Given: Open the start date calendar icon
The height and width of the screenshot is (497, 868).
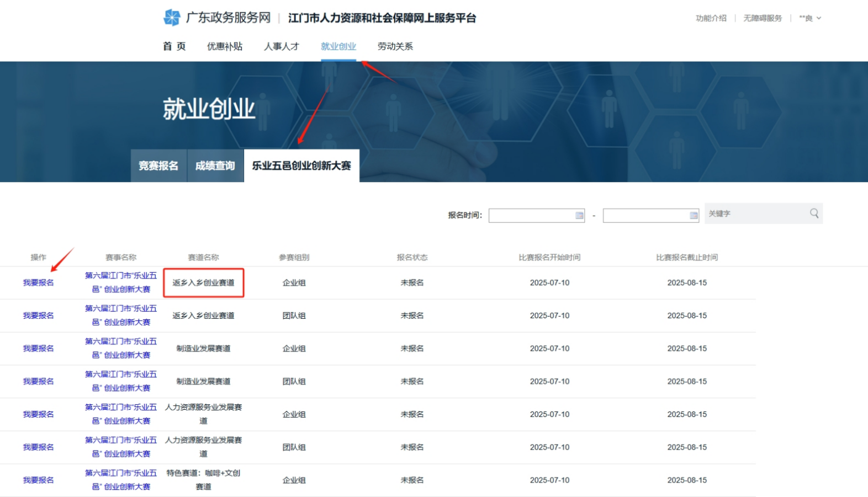Looking at the screenshot, I should point(579,216).
